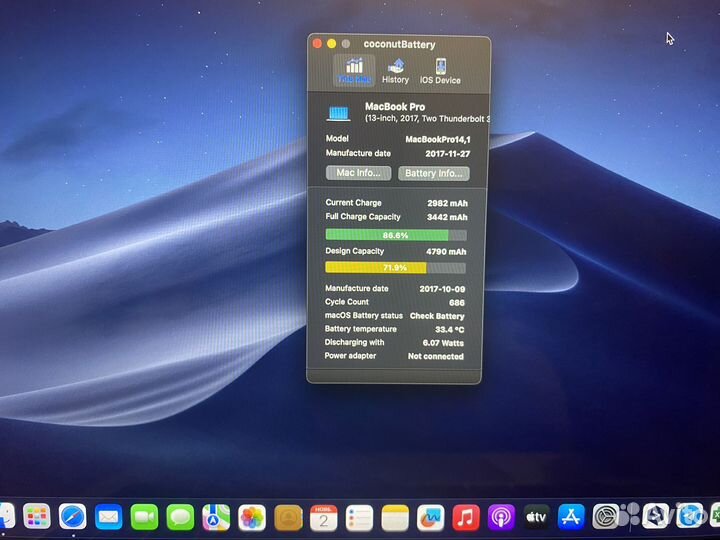This screenshot has height=540, width=720.
Task: Open the Mail app in the dock
Action: (x=108, y=517)
